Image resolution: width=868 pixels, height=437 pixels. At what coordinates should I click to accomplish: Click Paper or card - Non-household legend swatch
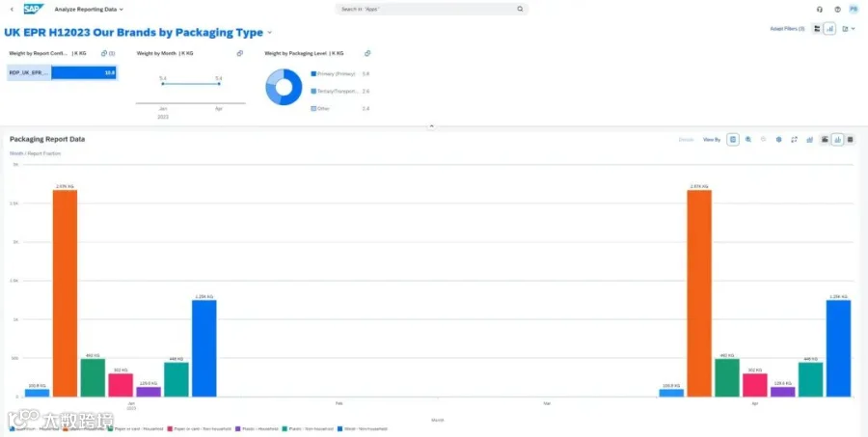pyautogui.click(x=170, y=428)
